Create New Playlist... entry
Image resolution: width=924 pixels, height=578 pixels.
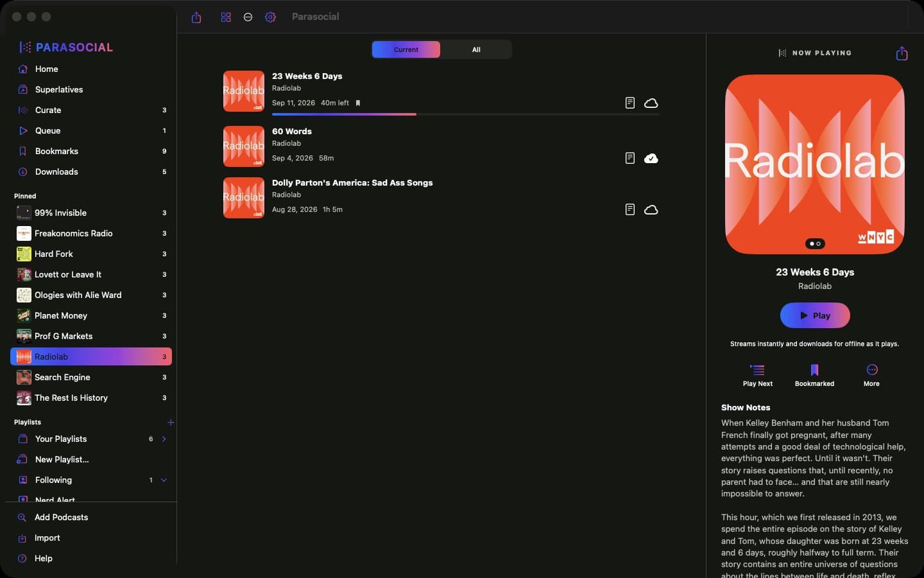[91, 459]
